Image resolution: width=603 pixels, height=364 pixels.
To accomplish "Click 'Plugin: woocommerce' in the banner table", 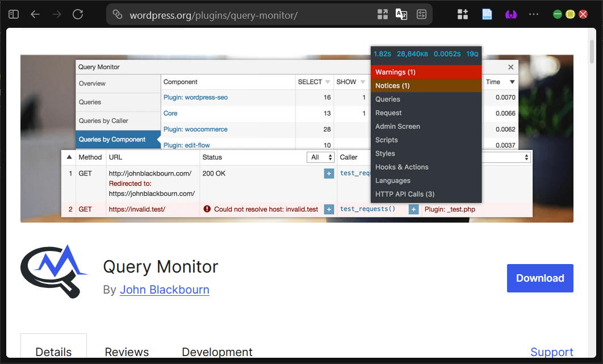I will tap(195, 129).
